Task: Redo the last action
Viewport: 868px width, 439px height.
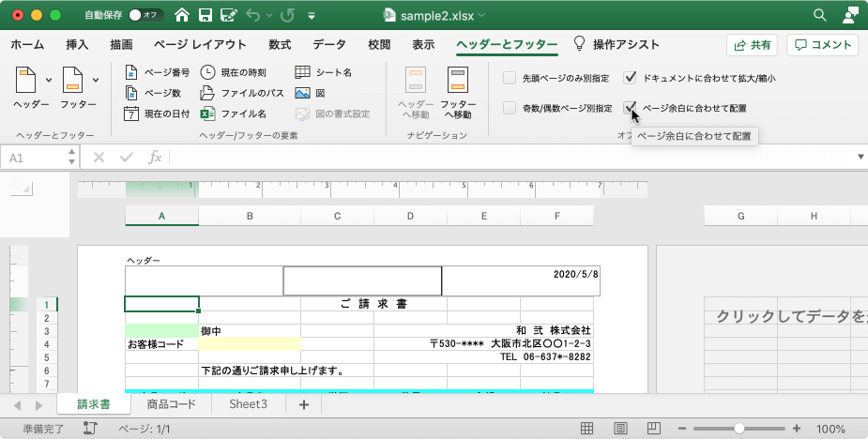Action: (287, 15)
